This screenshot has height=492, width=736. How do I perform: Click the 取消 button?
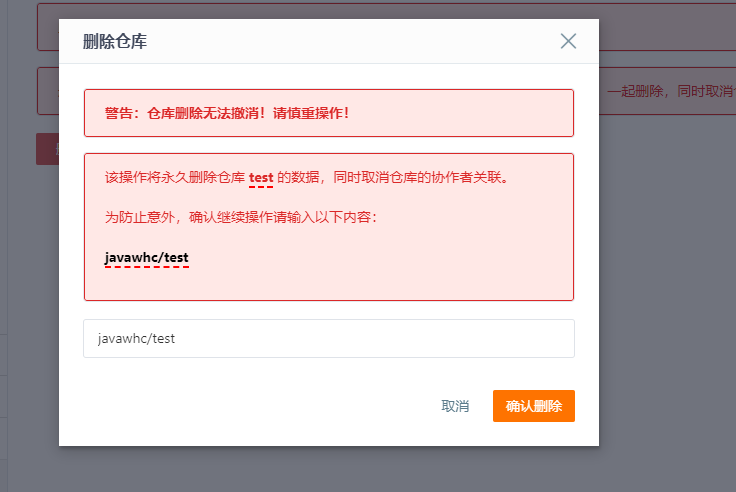(x=455, y=406)
